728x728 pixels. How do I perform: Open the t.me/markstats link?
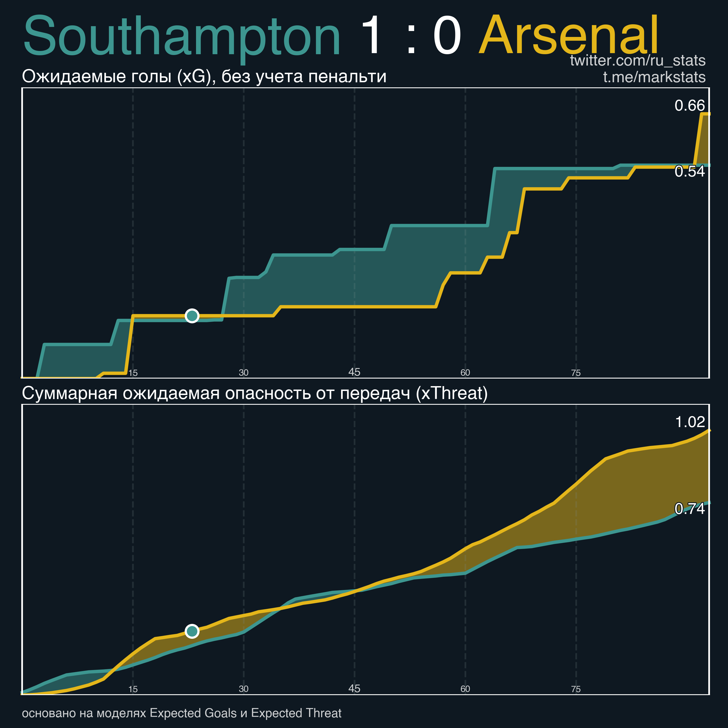654,77
